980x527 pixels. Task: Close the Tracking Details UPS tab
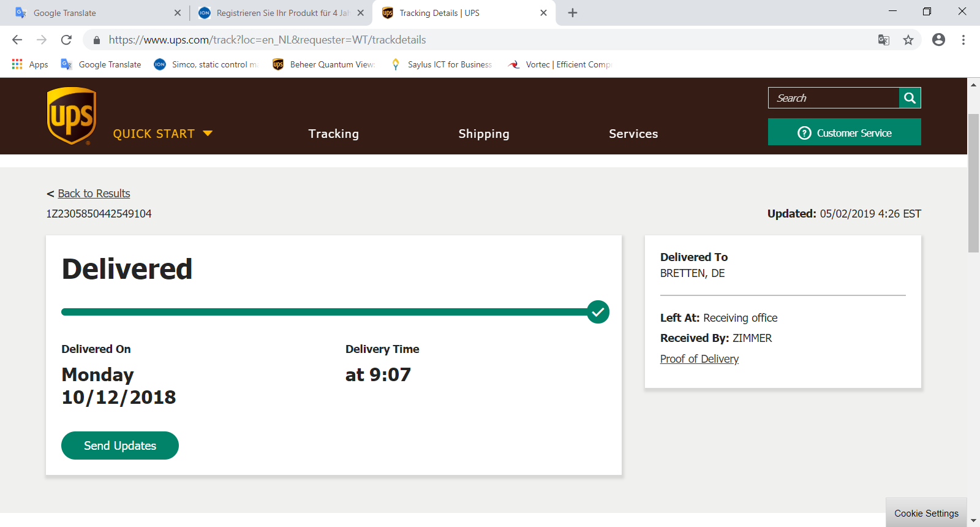[x=543, y=13]
